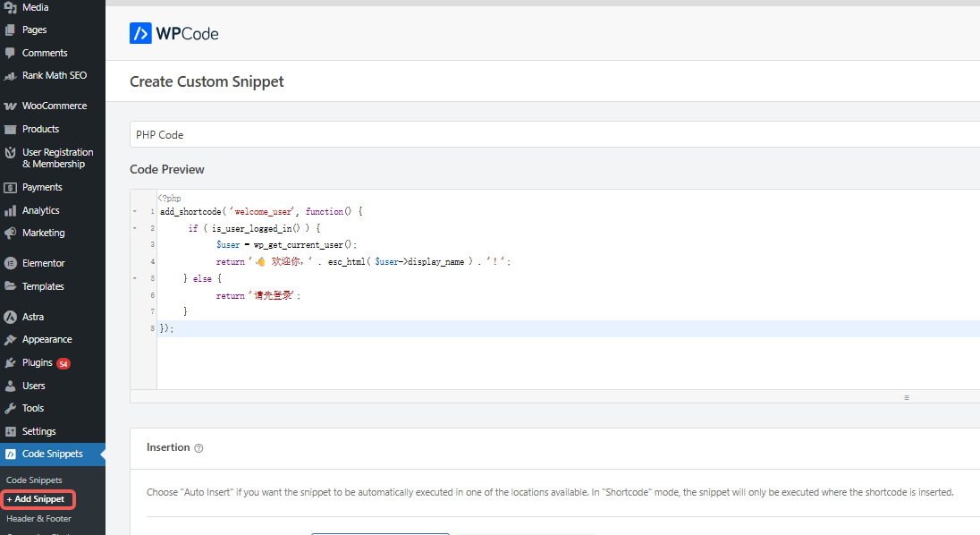The width and height of the screenshot is (980, 535).
Task: Open the PHP Code type dropdown
Action: (x=554, y=134)
